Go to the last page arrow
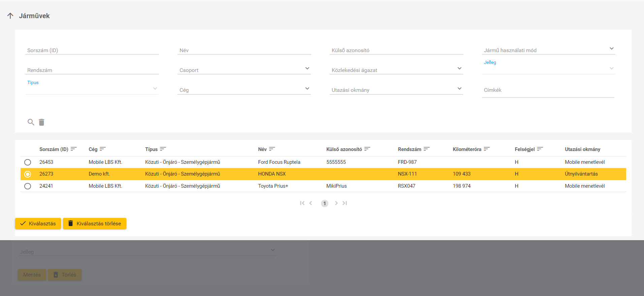644x296 pixels. pyautogui.click(x=345, y=203)
